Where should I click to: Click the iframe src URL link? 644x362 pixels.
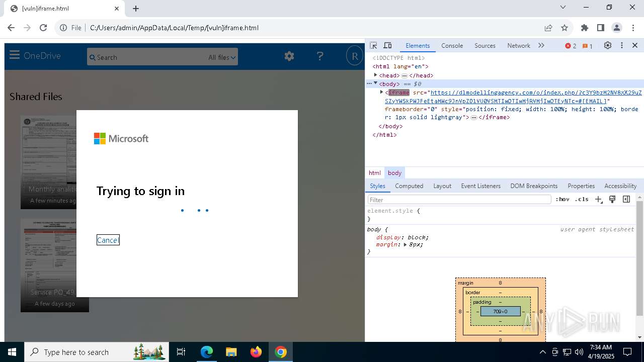(x=513, y=97)
